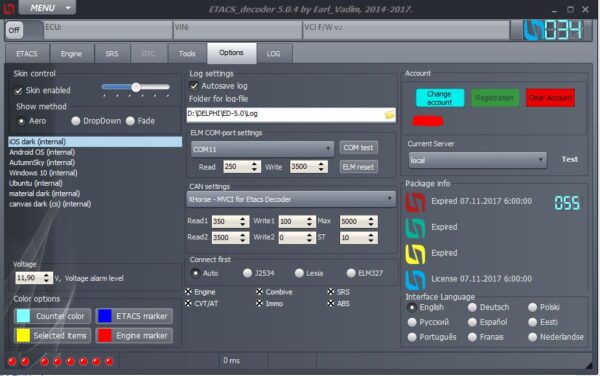Viewport: 600px width, 376px height.
Task: Click the Change account button
Action: pos(440,98)
